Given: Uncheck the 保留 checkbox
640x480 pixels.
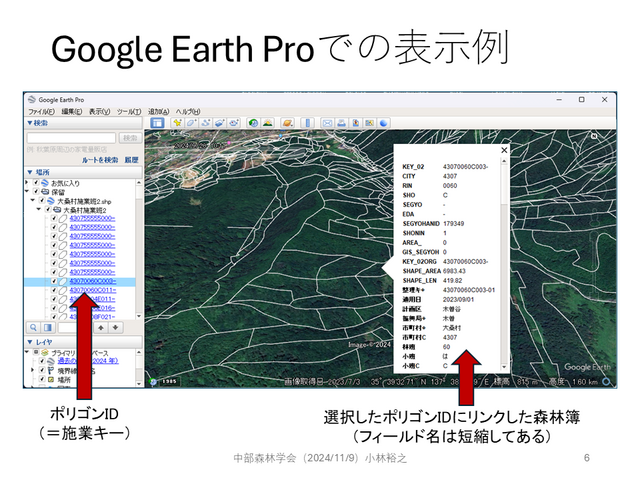Looking at the screenshot, I should (36, 191).
